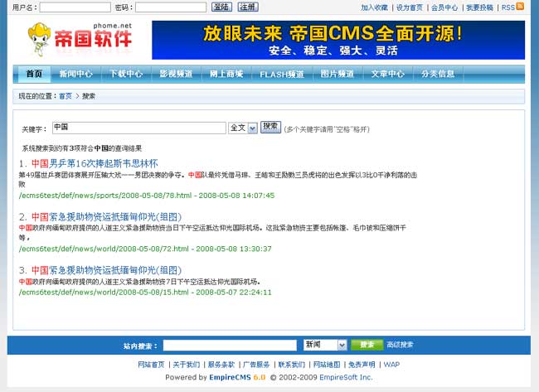This screenshot has height=392, width=539.
Task: Click the green 搜索 button in footer
Action: (x=367, y=345)
